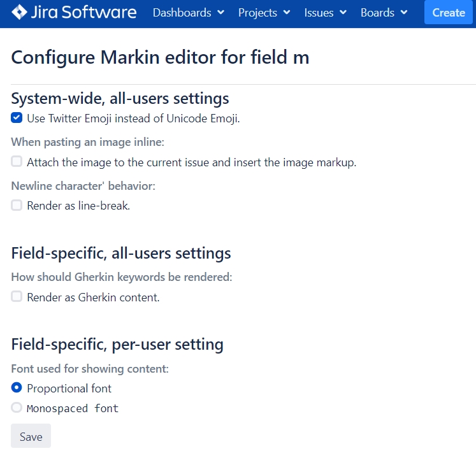
Task: Open the Dashboards menu
Action: tap(182, 13)
